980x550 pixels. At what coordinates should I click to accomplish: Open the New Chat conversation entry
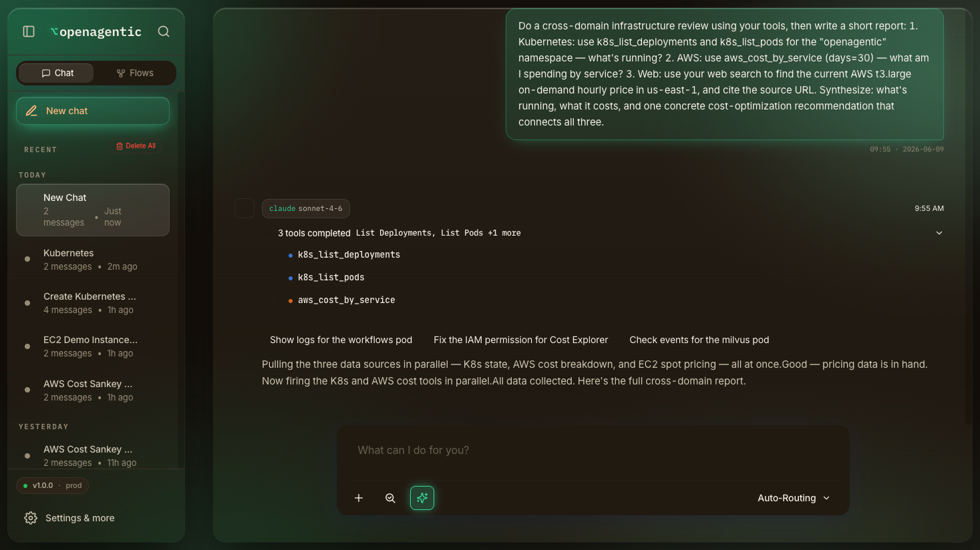[93, 210]
